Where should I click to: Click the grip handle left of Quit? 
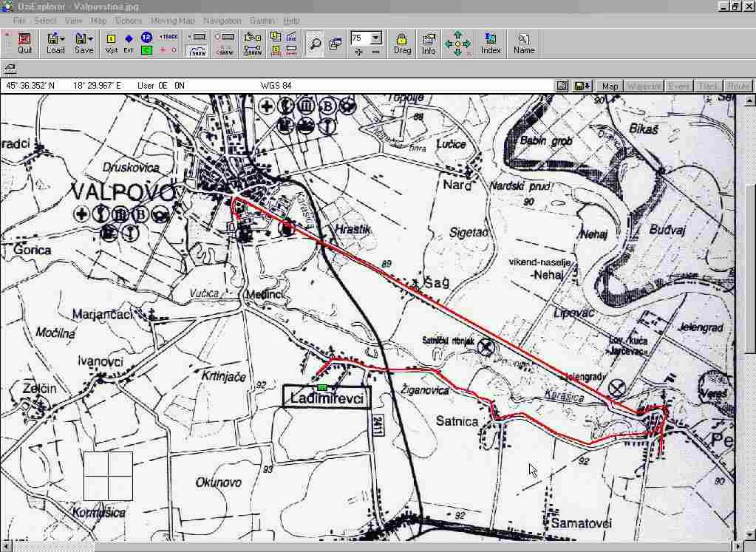[x=7, y=44]
